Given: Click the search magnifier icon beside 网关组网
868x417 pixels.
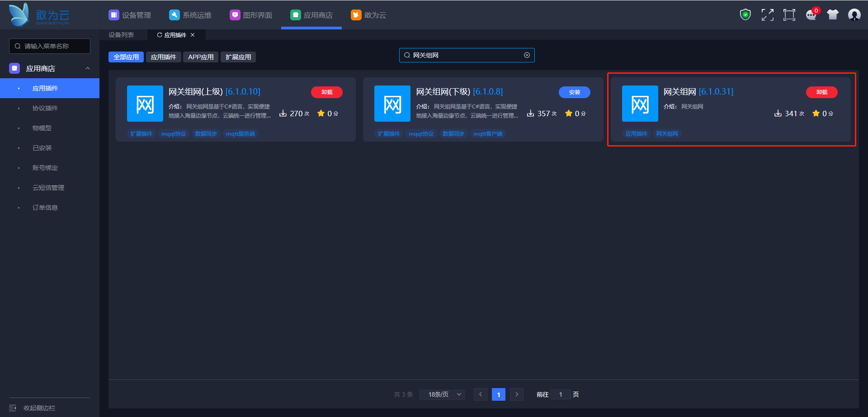Looking at the screenshot, I should (x=407, y=55).
